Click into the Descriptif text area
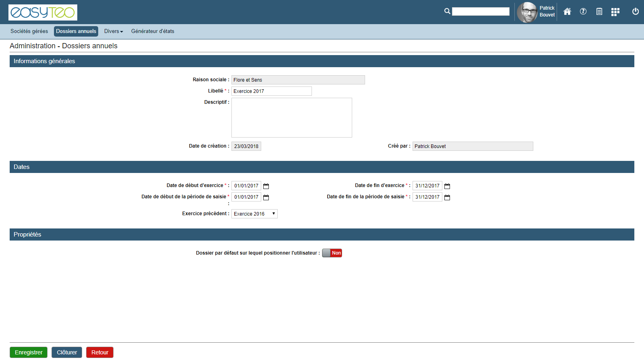644x362 pixels. 291,117
